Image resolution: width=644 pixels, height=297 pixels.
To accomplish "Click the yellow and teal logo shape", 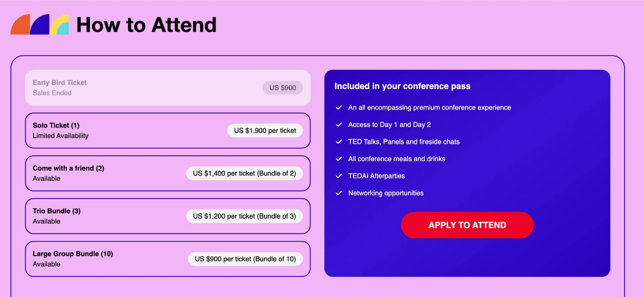I will (60, 26).
